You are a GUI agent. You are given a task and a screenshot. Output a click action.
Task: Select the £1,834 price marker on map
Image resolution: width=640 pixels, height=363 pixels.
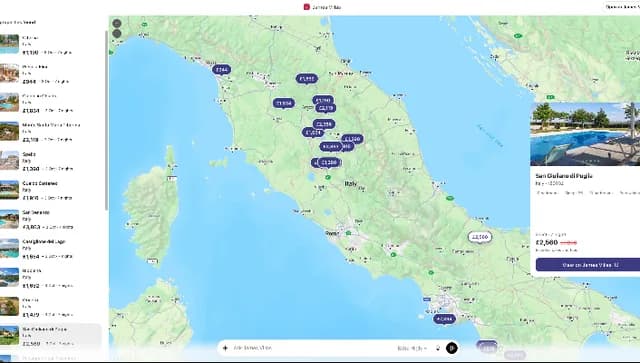[284, 103]
